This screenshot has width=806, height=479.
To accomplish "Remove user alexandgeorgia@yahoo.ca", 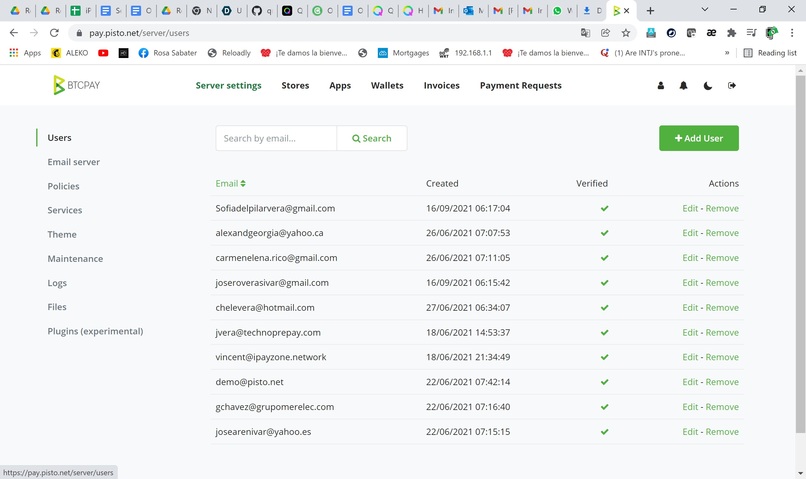I will tap(722, 233).
